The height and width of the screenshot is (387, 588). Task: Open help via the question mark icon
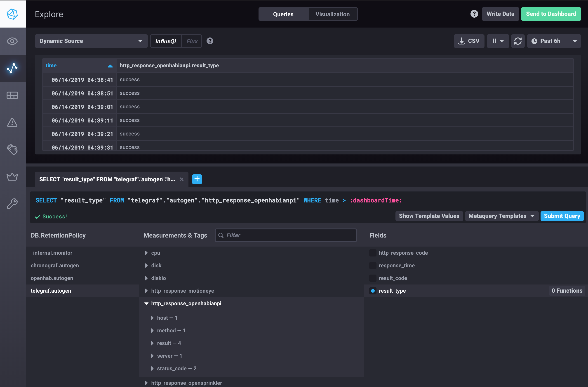click(x=474, y=14)
